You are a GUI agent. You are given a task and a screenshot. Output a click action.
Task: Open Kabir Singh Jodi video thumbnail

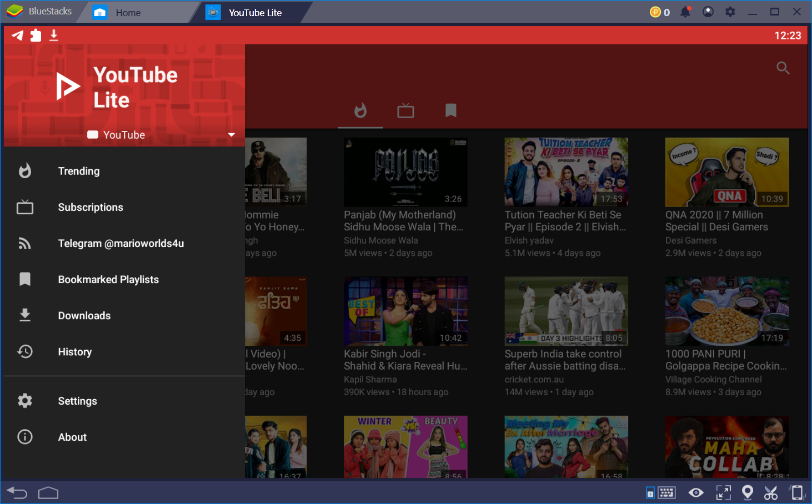[405, 311]
